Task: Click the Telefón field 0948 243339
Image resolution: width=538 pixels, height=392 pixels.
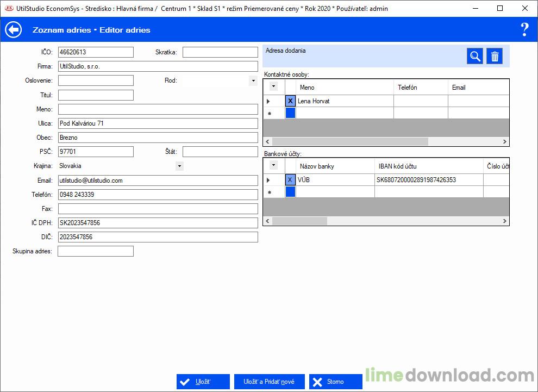Action: click(x=158, y=195)
